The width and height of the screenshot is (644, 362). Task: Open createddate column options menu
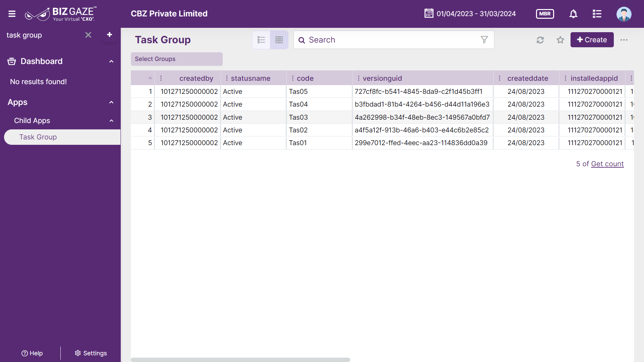(500, 78)
